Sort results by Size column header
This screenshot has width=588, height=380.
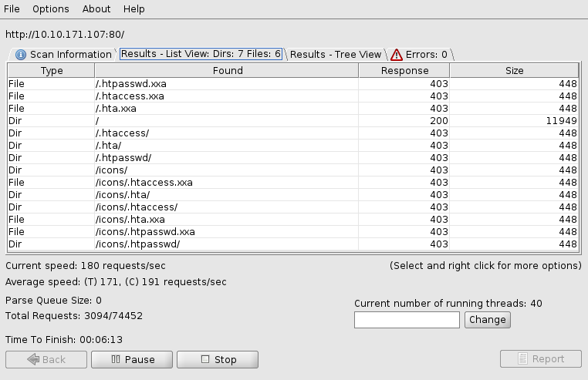(x=514, y=71)
